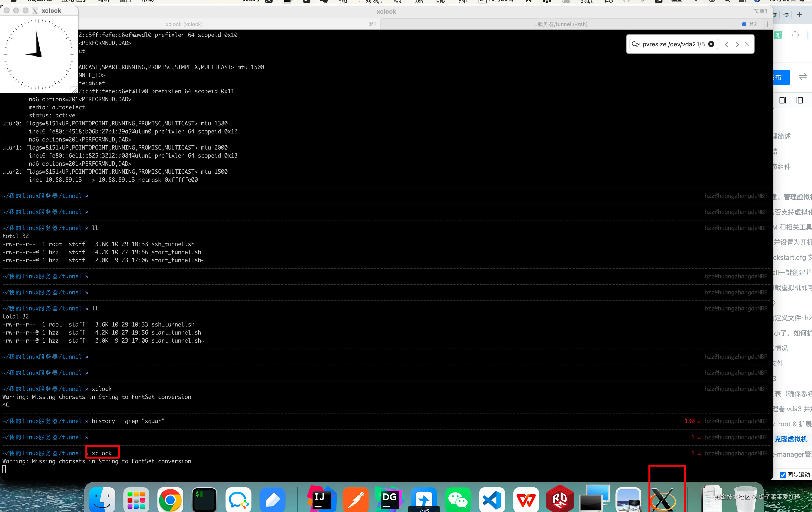Open Visual Studio Code from the Dock
812x512 pixels.
click(x=492, y=499)
